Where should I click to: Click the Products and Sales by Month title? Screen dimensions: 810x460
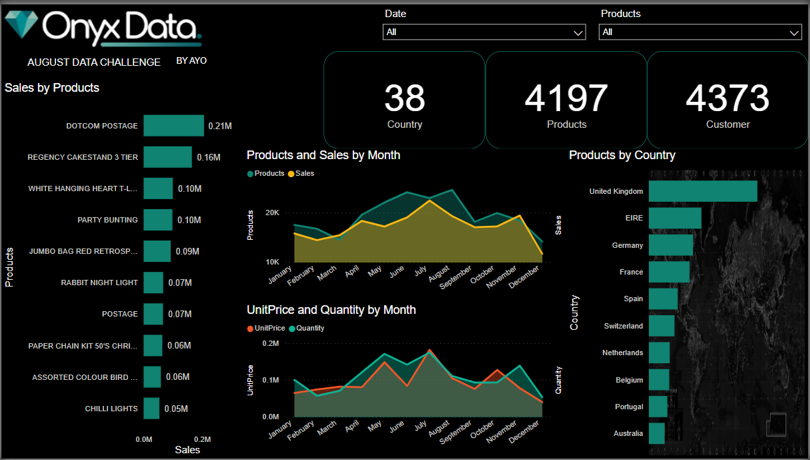click(323, 155)
